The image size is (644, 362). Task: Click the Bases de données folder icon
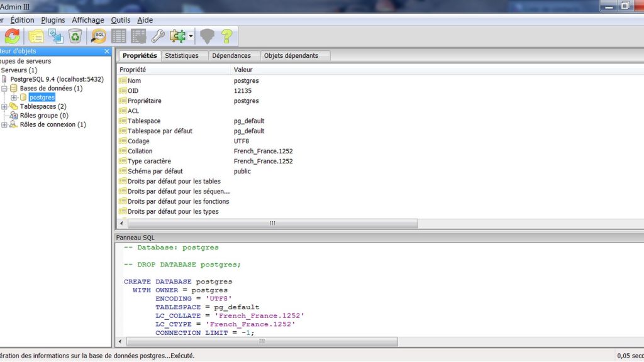(x=14, y=88)
